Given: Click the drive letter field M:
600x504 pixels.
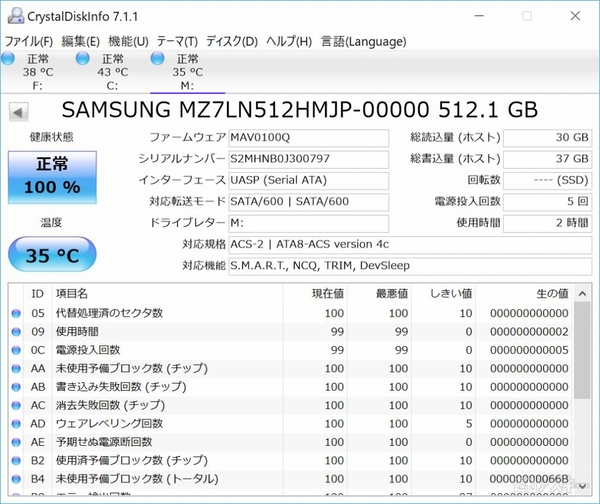Looking at the screenshot, I should 308,223.
